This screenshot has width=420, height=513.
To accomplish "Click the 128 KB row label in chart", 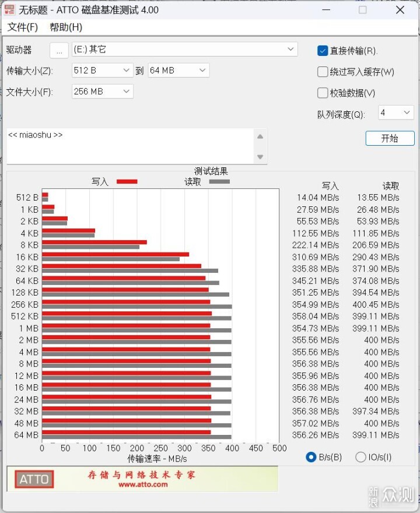I will (x=24, y=293).
